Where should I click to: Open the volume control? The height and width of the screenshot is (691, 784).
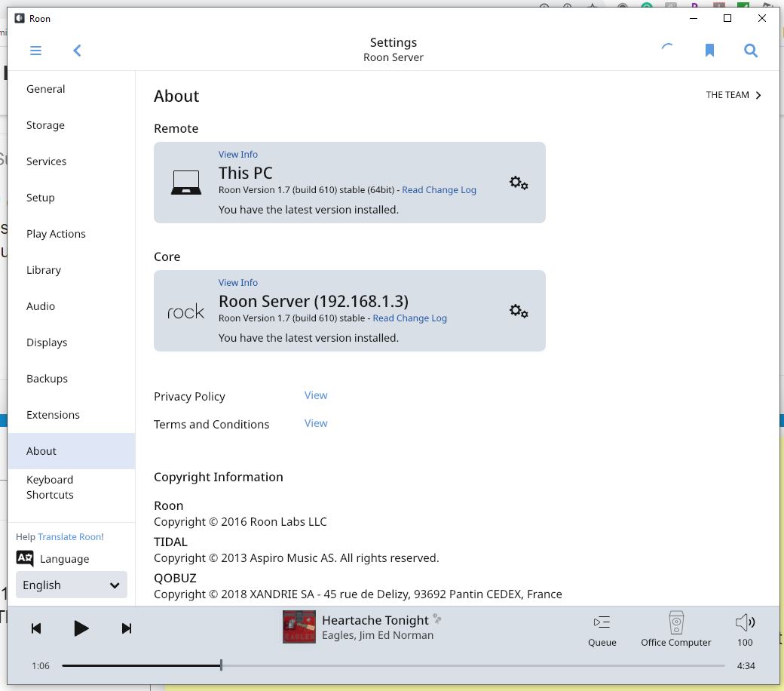(x=745, y=630)
